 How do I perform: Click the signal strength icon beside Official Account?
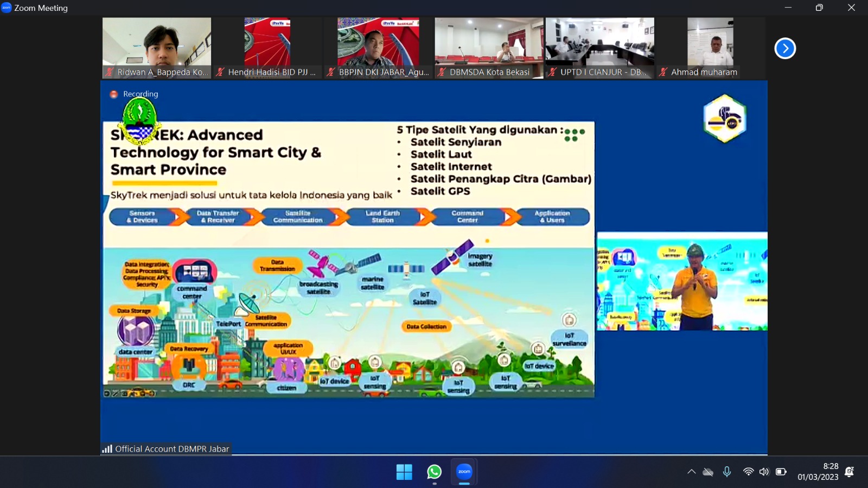pyautogui.click(x=107, y=449)
